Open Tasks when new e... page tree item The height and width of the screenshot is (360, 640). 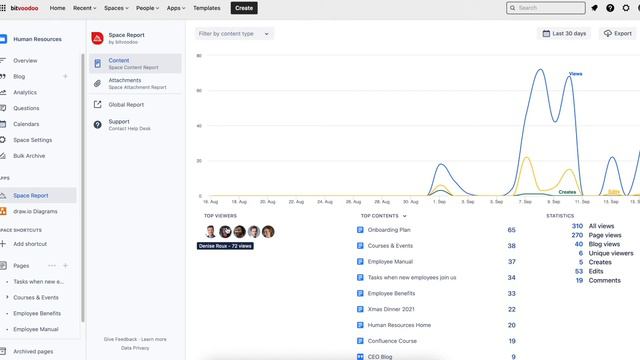38,282
